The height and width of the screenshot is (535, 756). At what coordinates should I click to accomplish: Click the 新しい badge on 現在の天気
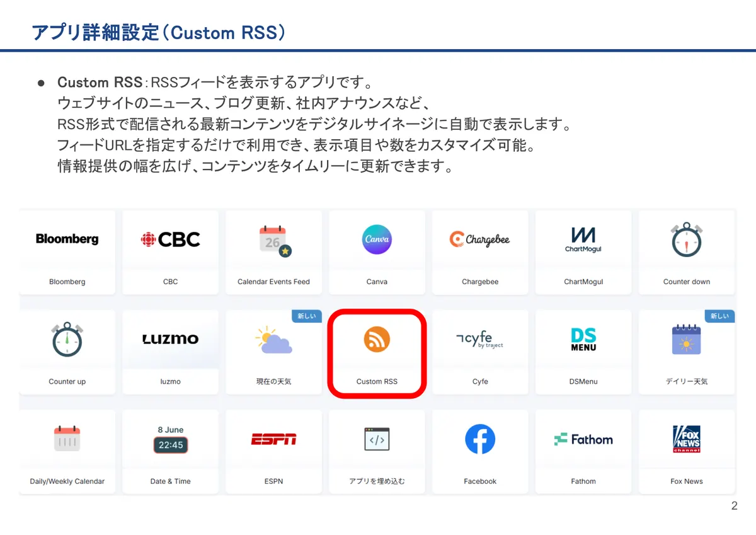point(307,316)
